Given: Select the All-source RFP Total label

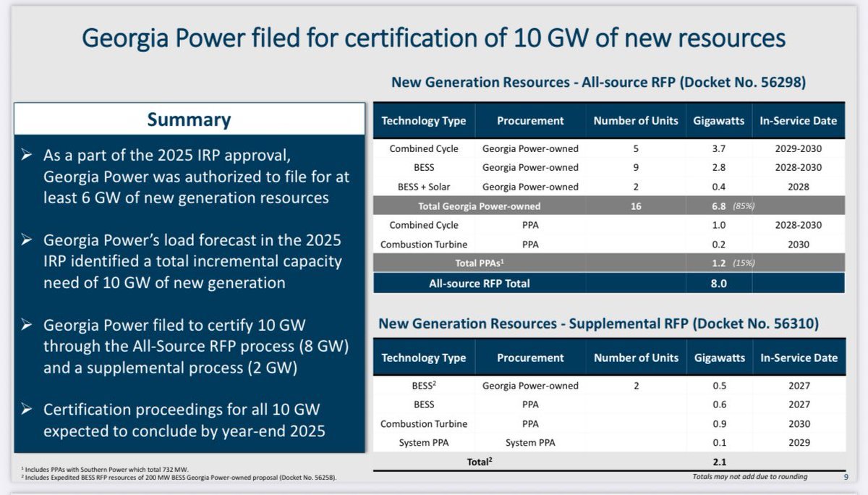Looking at the screenshot, I should (480, 284).
